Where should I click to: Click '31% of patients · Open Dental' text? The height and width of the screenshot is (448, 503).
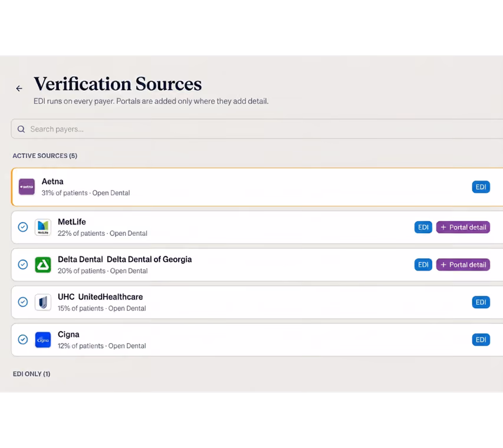click(86, 193)
